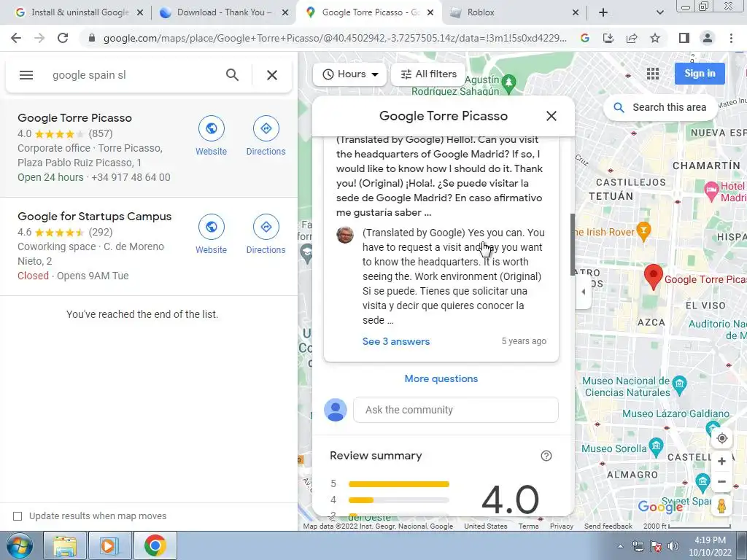The width and height of the screenshot is (747, 560).
Task: Open the Terms link at map bottom
Action: 528,526
